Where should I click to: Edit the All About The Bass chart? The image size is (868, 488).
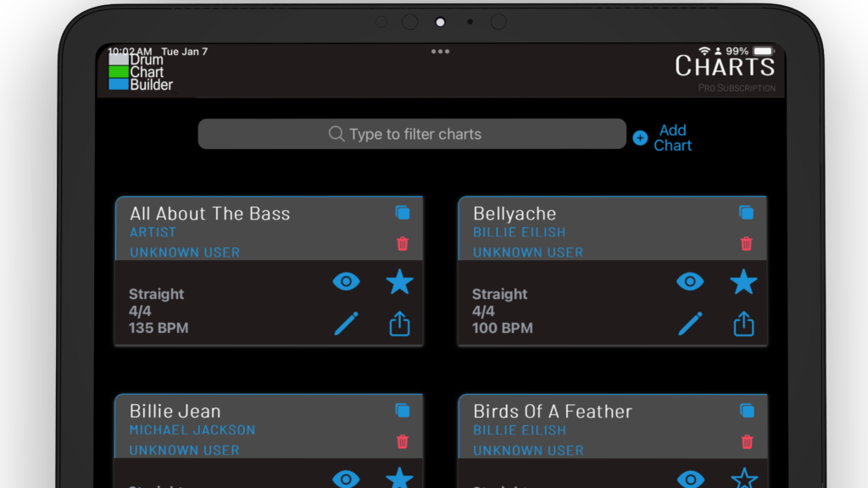pyautogui.click(x=346, y=324)
